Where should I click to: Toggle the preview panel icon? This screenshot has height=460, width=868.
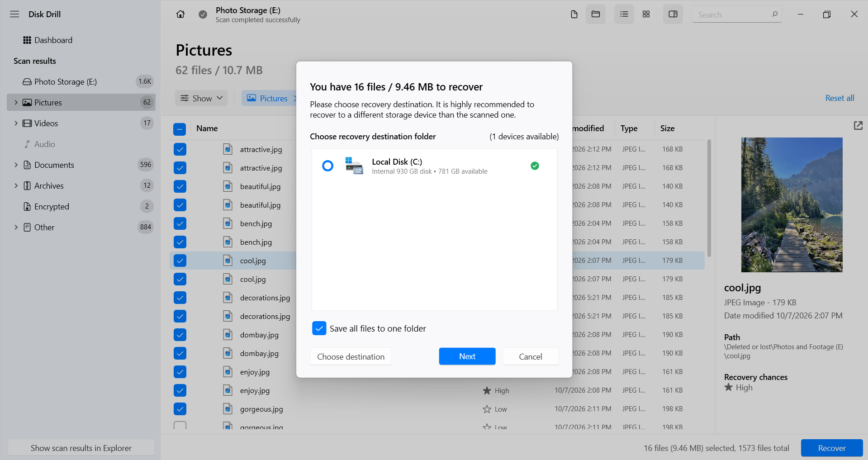pos(673,14)
